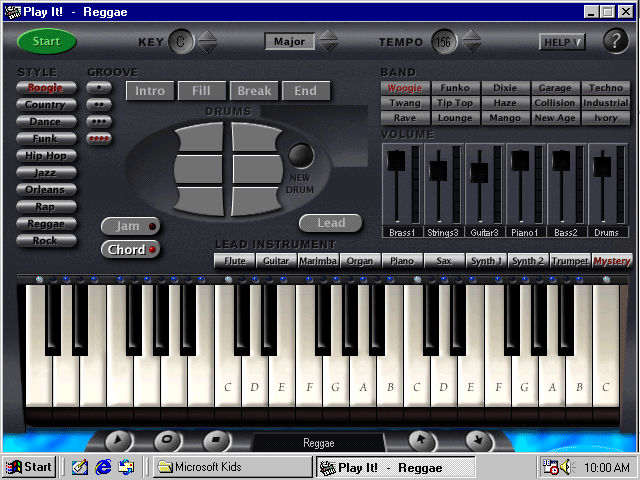Adjust the Drums volume slider
Screen dimensions: 640x480
coord(602,160)
